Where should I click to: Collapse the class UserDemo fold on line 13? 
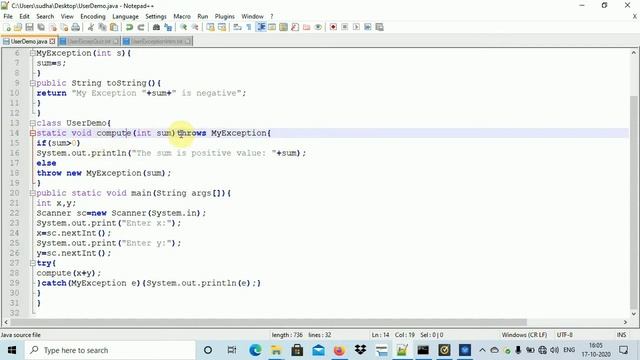33,123
